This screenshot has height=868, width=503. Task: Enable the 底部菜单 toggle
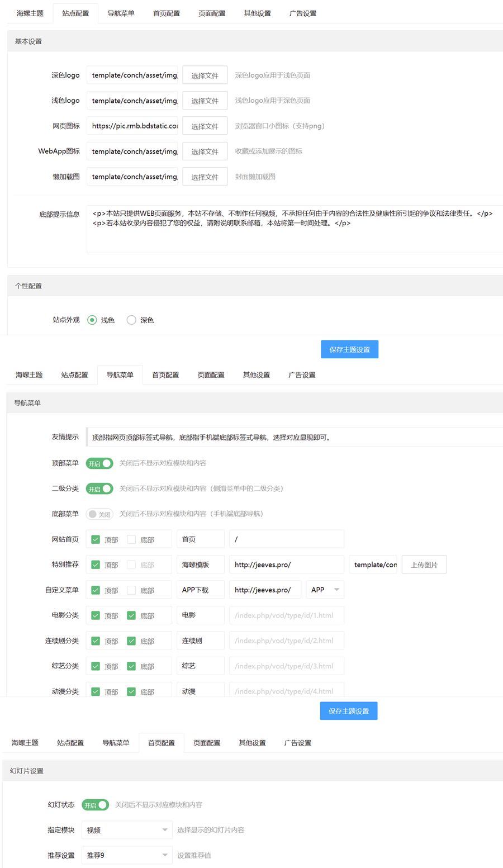[99, 514]
